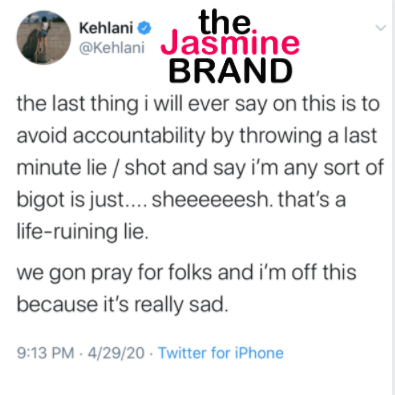Click the tweet's first line 'the last thing'
The image size is (395, 395).
77,104
